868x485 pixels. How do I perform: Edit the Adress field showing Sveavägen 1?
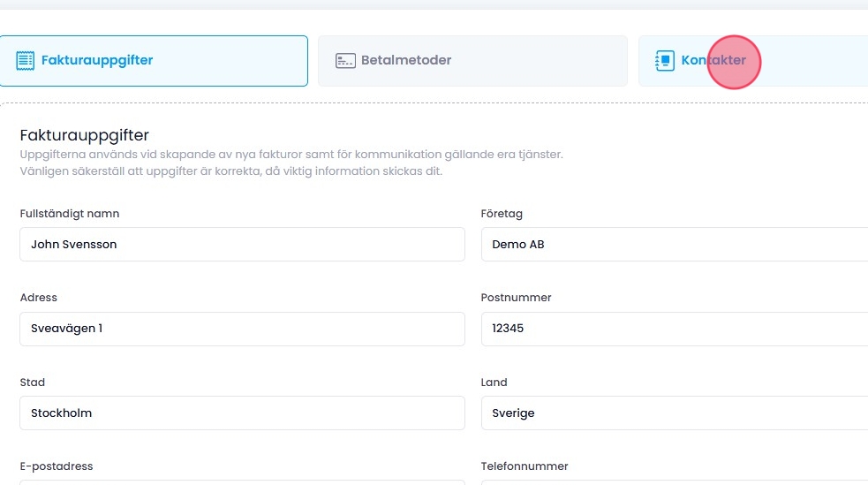click(242, 329)
